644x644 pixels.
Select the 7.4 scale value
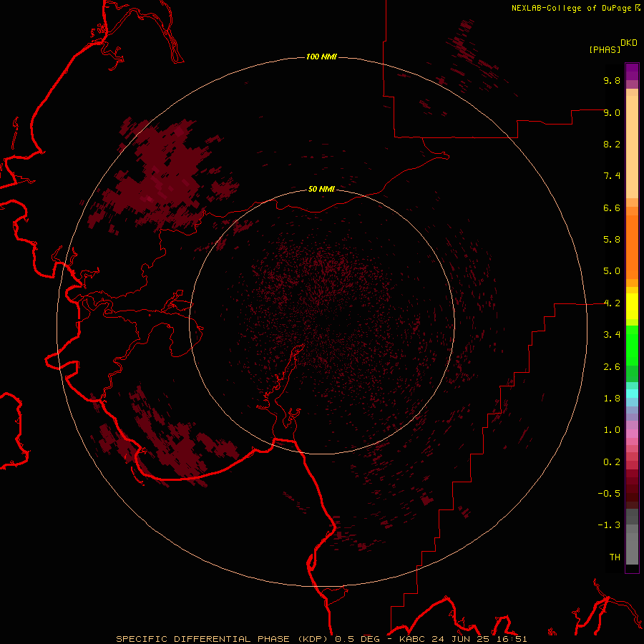(x=612, y=176)
